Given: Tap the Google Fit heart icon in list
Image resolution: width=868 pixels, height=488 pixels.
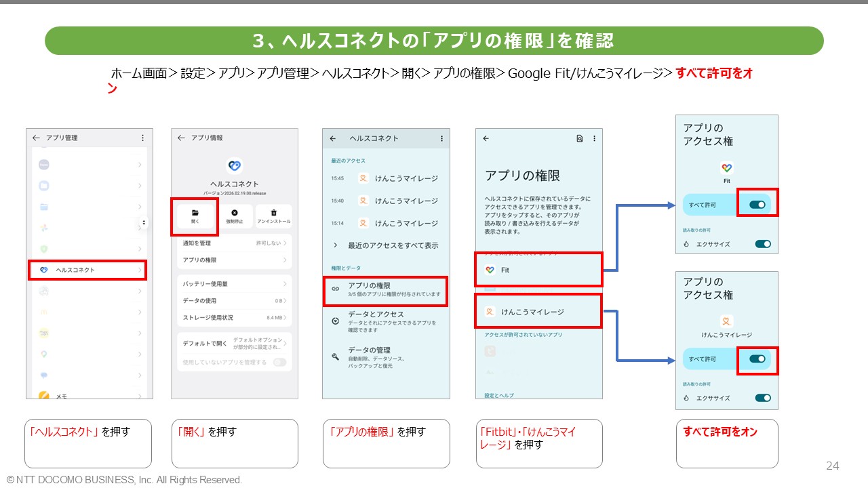Looking at the screenshot, I should pyautogui.click(x=490, y=270).
